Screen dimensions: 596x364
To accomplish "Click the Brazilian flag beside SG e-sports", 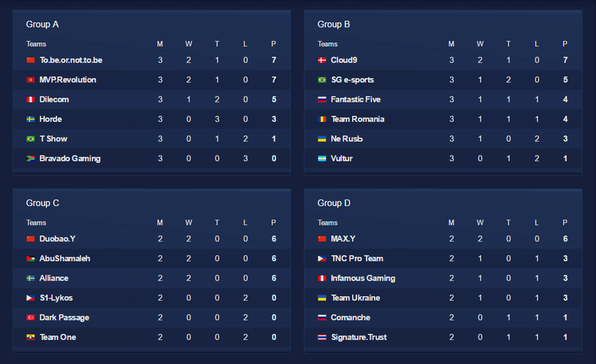I will coord(322,80).
